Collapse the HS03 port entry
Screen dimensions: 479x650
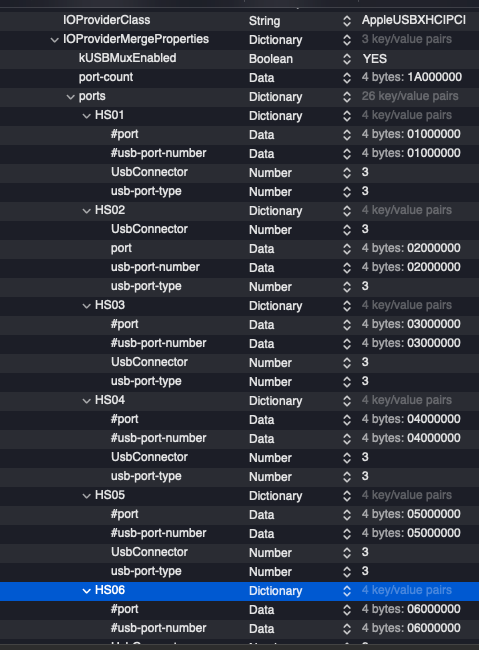[x=86, y=306]
